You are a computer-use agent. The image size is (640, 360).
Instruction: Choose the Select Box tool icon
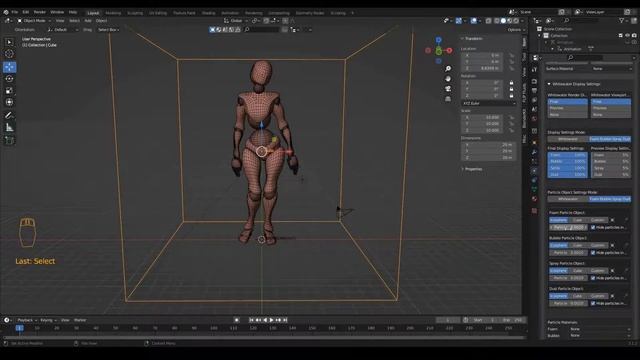coord(9,42)
